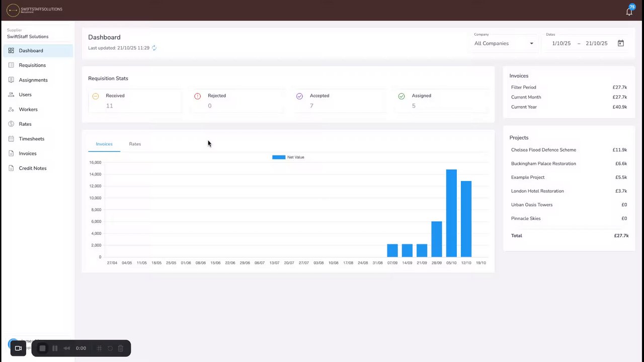Screen dimensions: 644x362
Task: Click the Workers sidebar icon
Action: (x=11, y=109)
